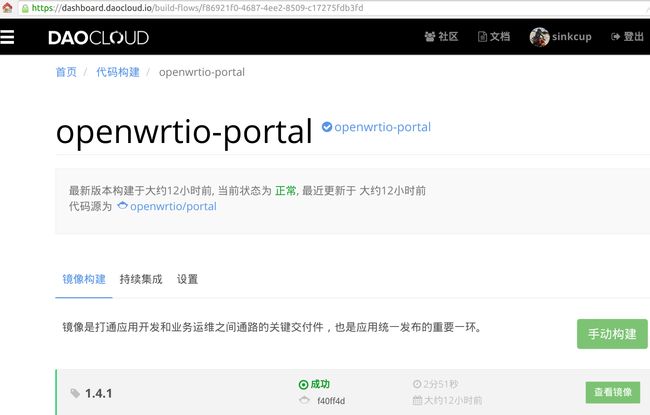Open the 社区 community link
Viewport: 650px width, 415px height.
click(441, 36)
